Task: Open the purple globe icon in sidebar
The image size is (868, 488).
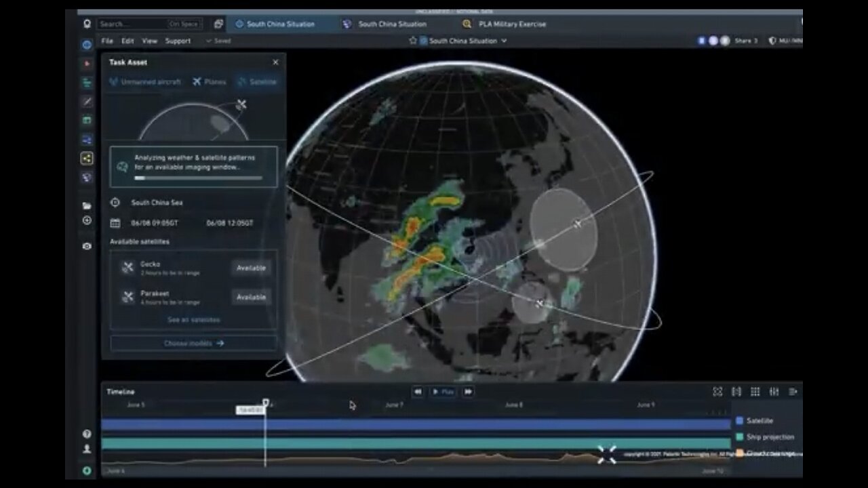Action: [87, 177]
